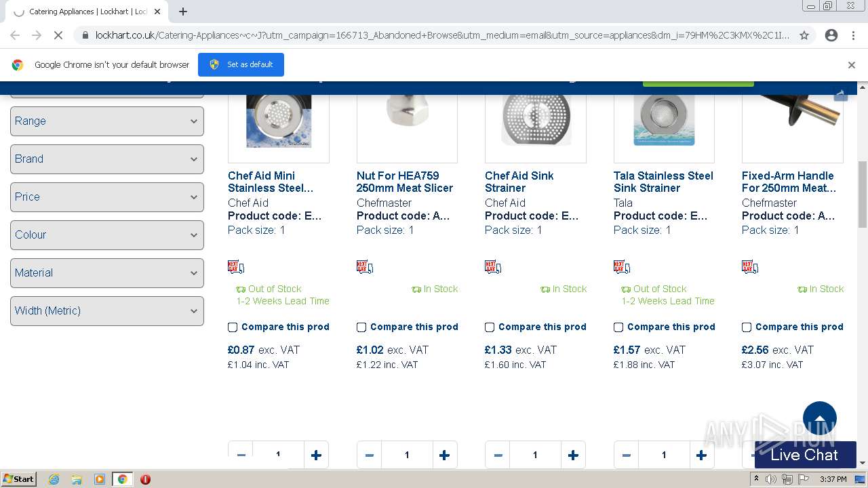Click quantity field for Chef Aid Sink Strainer

point(535,455)
